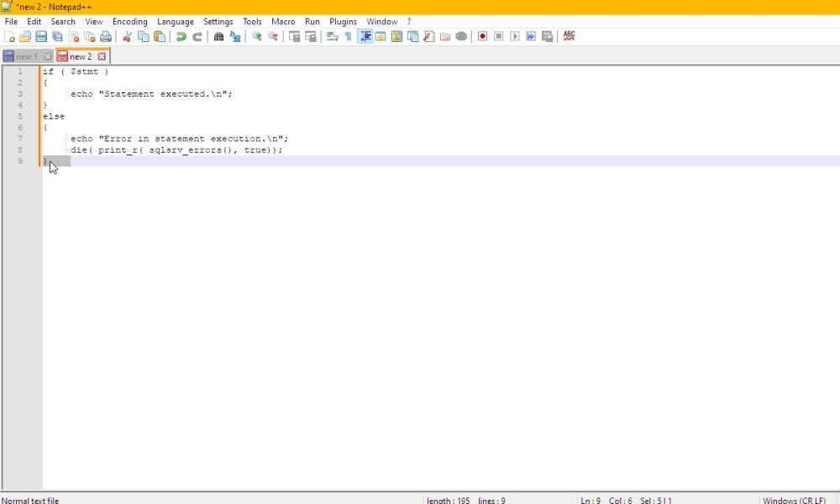This screenshot has height=504, width=840.
Task: Select the new 2 tab
Action: (x=81, y=56)
